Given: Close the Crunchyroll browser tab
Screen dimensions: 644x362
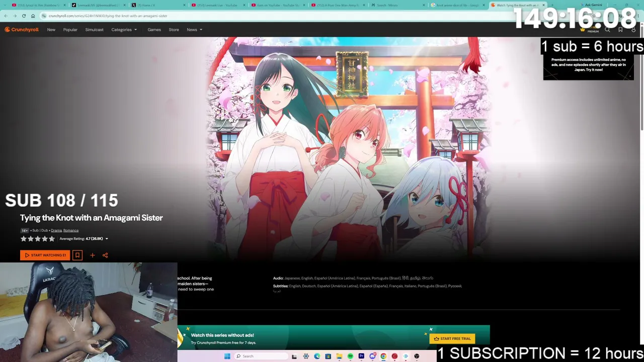Looking at the screenshot, I should click(x=543, y=5).
